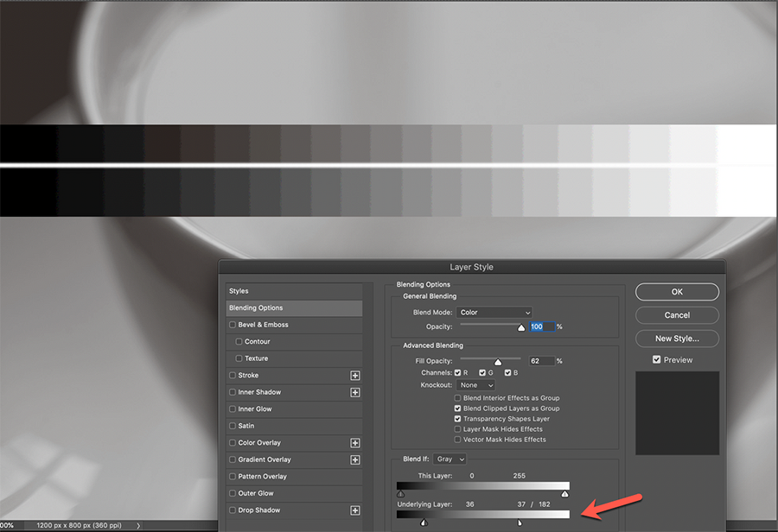Open status bar document info arrow
Screen dimensions: 778x532
click(138, 526)
